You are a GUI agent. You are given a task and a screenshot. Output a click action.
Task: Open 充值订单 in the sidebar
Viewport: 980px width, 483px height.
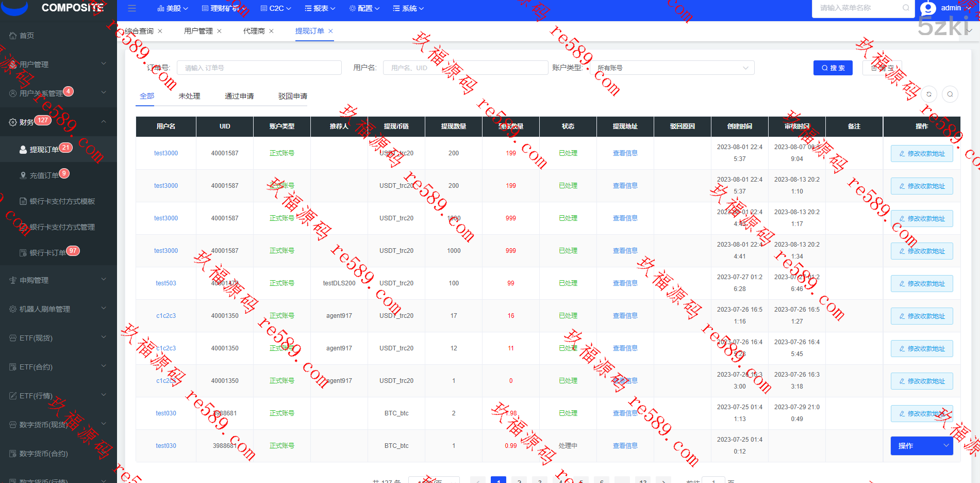point(44,175)
